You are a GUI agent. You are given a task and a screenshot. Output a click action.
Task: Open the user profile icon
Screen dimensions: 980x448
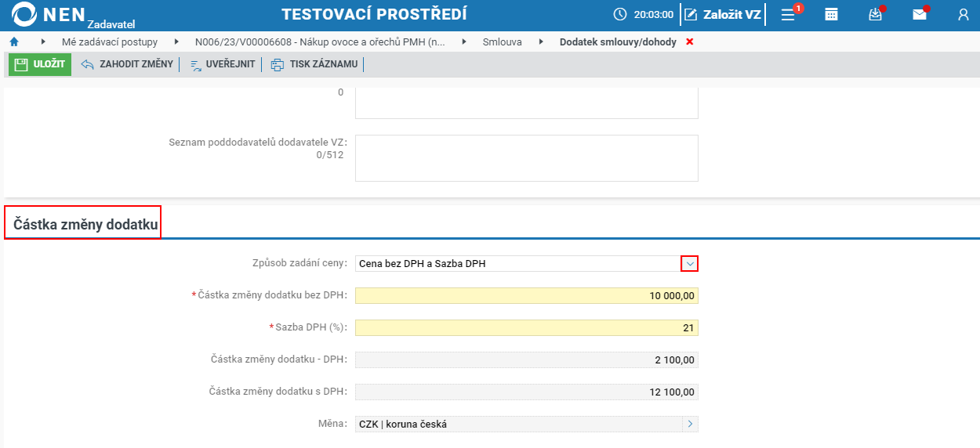click(x=964, y=15)
